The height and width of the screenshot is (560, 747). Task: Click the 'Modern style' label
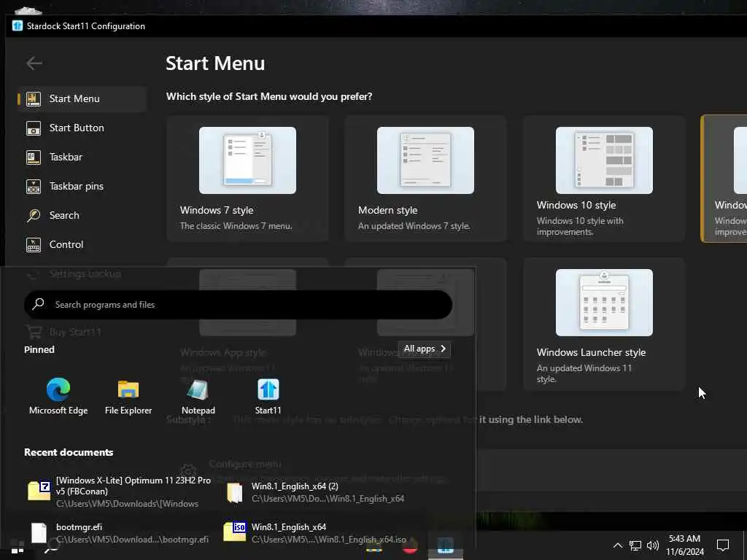(388, 210)
